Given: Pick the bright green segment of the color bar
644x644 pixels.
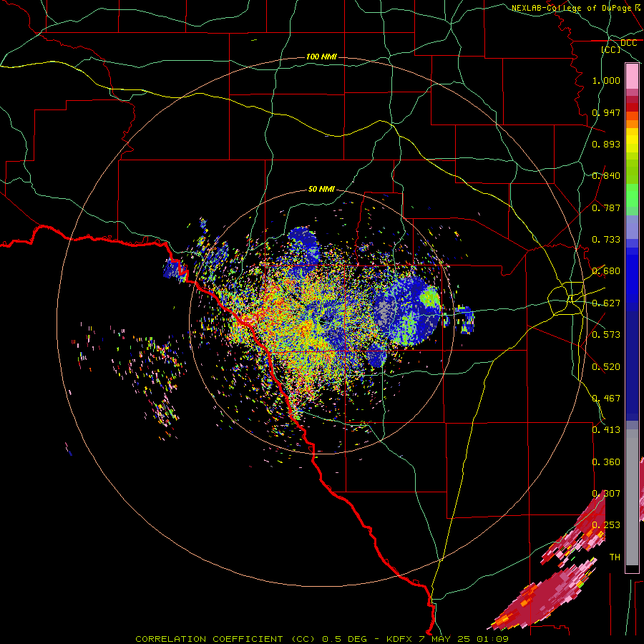Looking at the screenshot, I should [x=632, y=195].
